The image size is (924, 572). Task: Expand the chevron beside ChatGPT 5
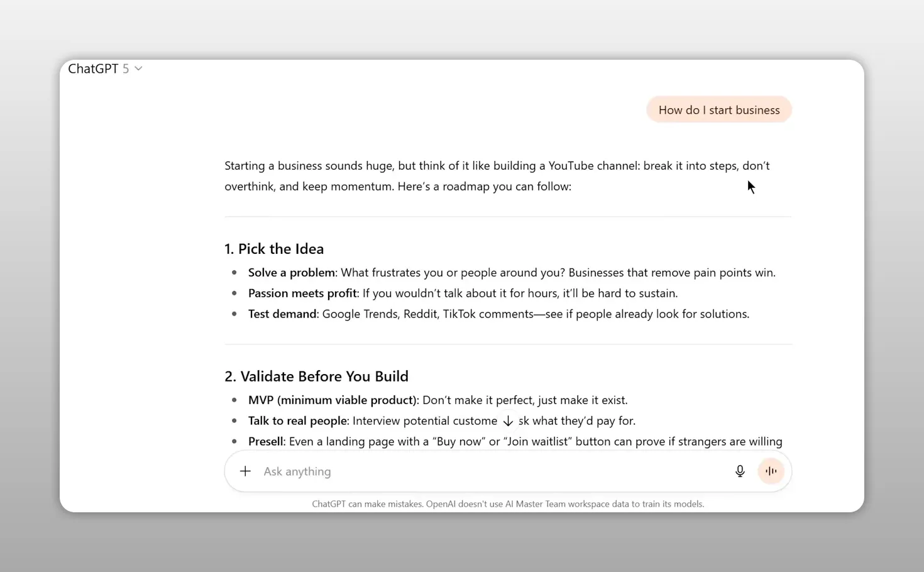click(138, 69)
